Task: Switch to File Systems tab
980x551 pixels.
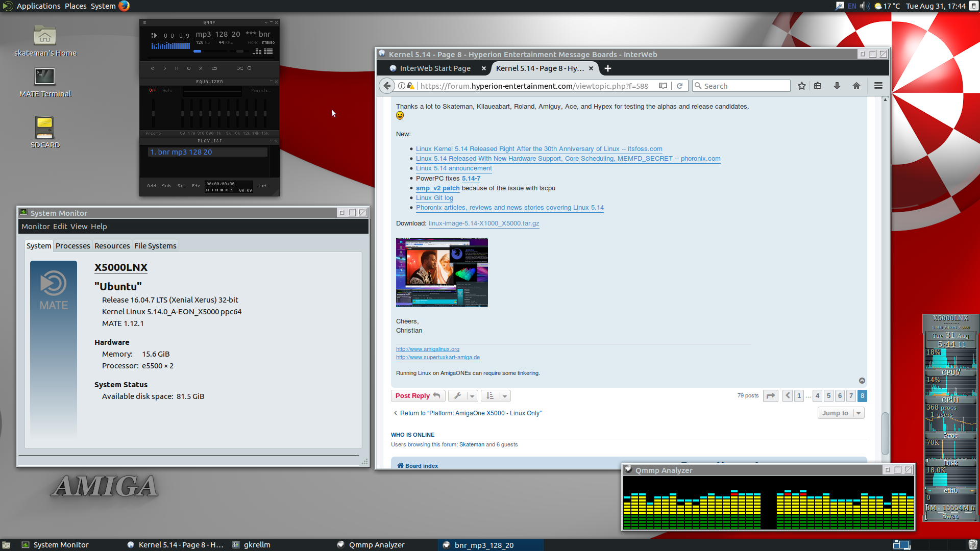Action: click(x=155, y=246)
